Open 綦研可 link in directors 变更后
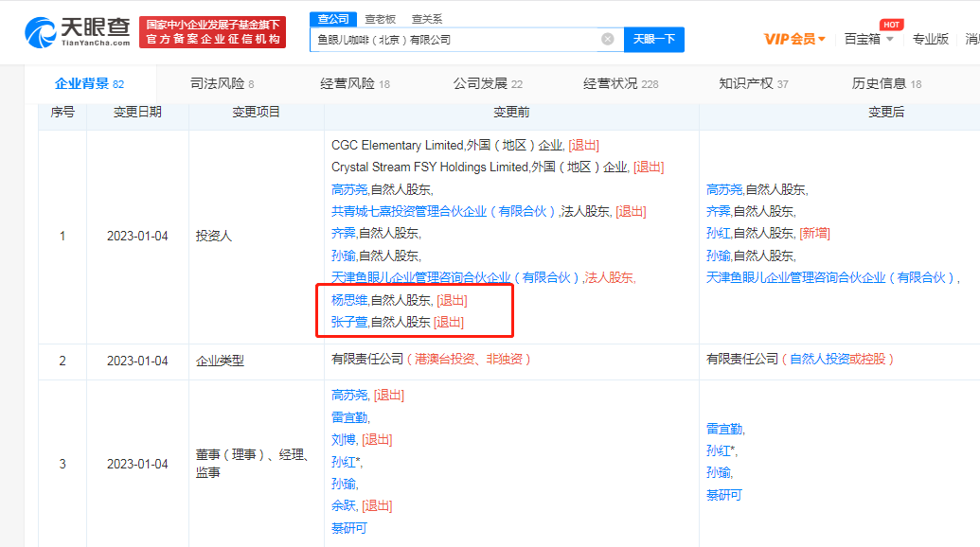The height and width of the screenshot is (547, 980). point(724,495)
